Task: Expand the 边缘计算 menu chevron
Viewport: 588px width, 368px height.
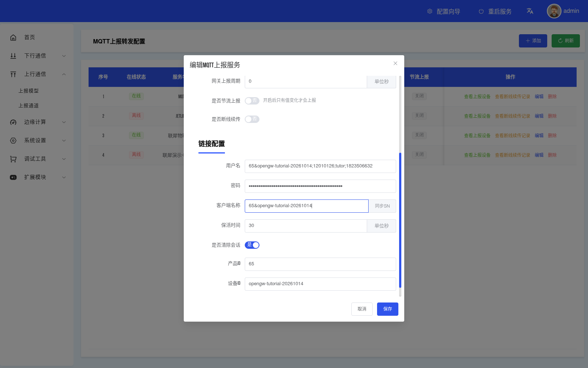Action: click(64, 122)
